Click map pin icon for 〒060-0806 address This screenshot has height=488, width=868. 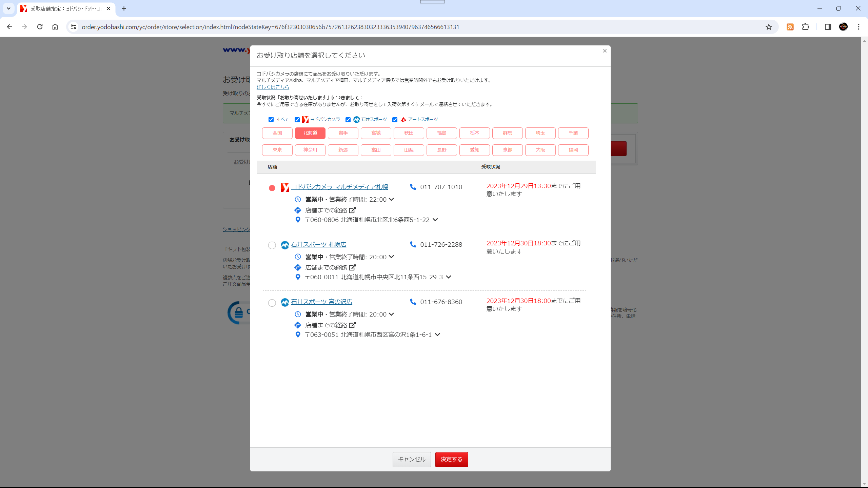coord(298,220)
